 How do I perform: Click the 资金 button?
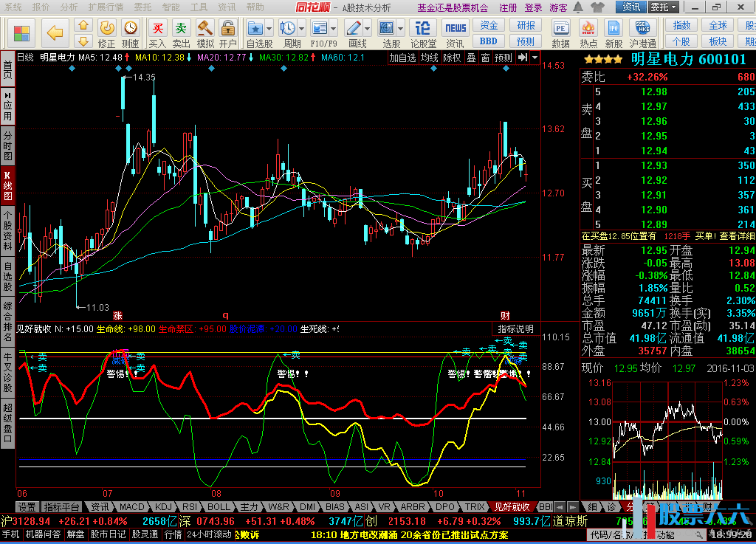click(x=489, y=25)
